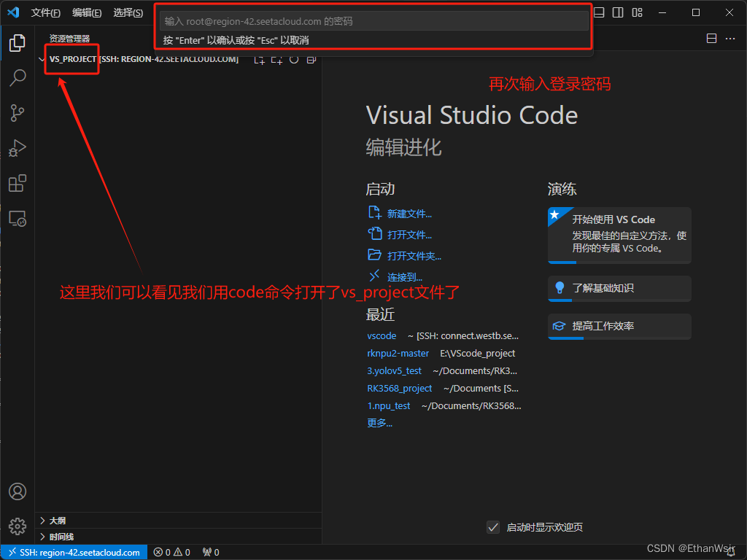This screenshot has height=560, width=747.
Task: Open the 选择 Selection menu
Action: pos(128,13)
